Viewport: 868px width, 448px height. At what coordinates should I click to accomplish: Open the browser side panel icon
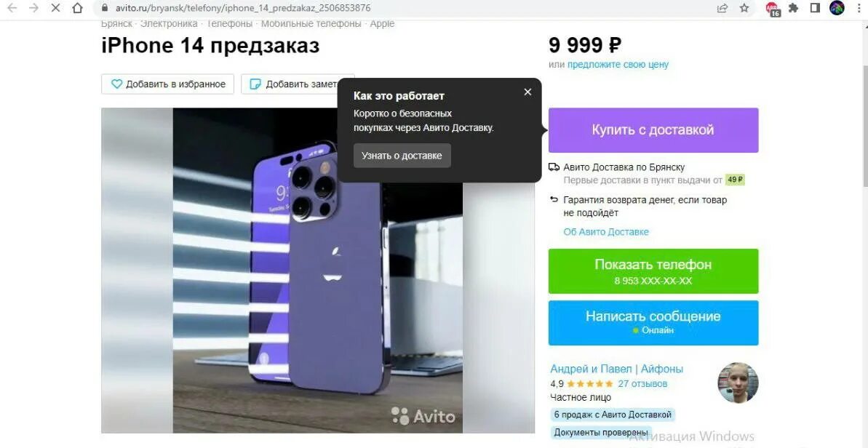coord(815,8)
